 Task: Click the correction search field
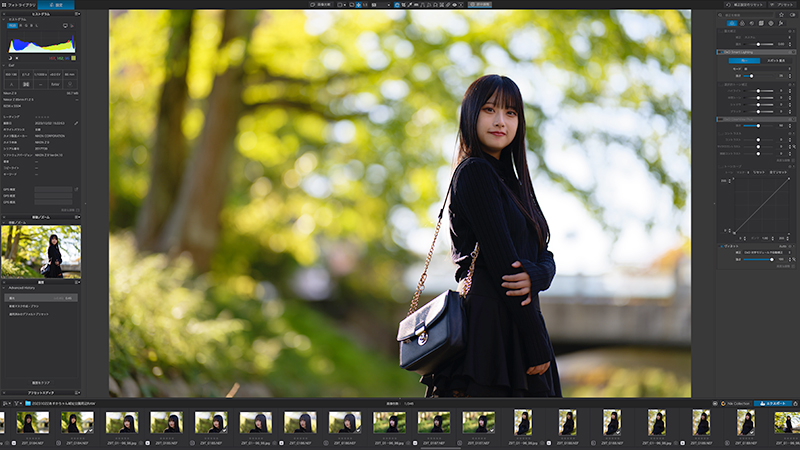click(746, 15)
